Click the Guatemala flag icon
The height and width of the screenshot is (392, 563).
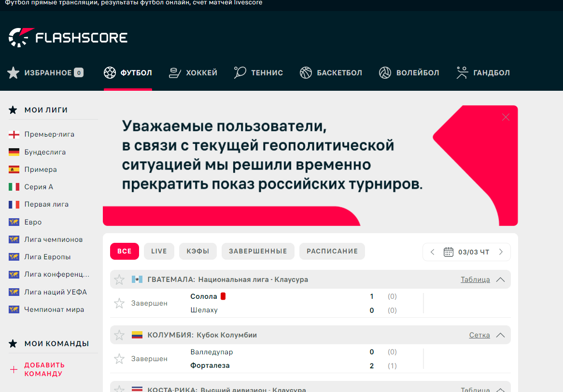coord(137,280)
